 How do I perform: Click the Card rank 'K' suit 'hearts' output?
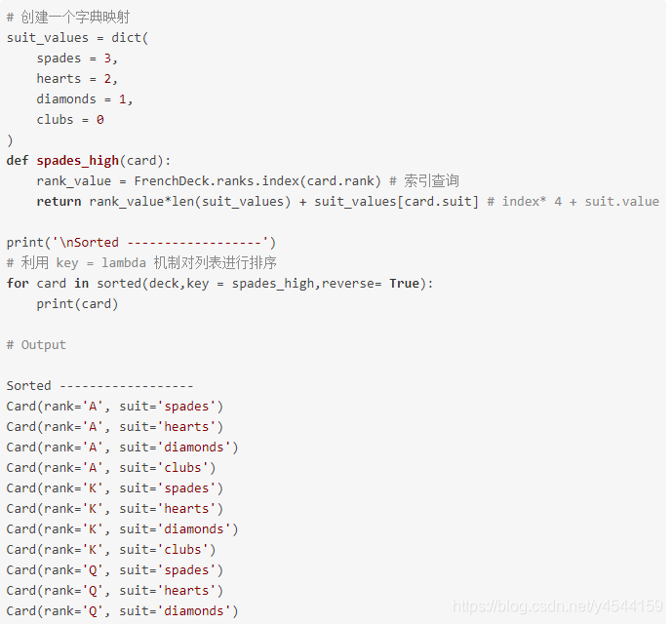click(115, 509)
